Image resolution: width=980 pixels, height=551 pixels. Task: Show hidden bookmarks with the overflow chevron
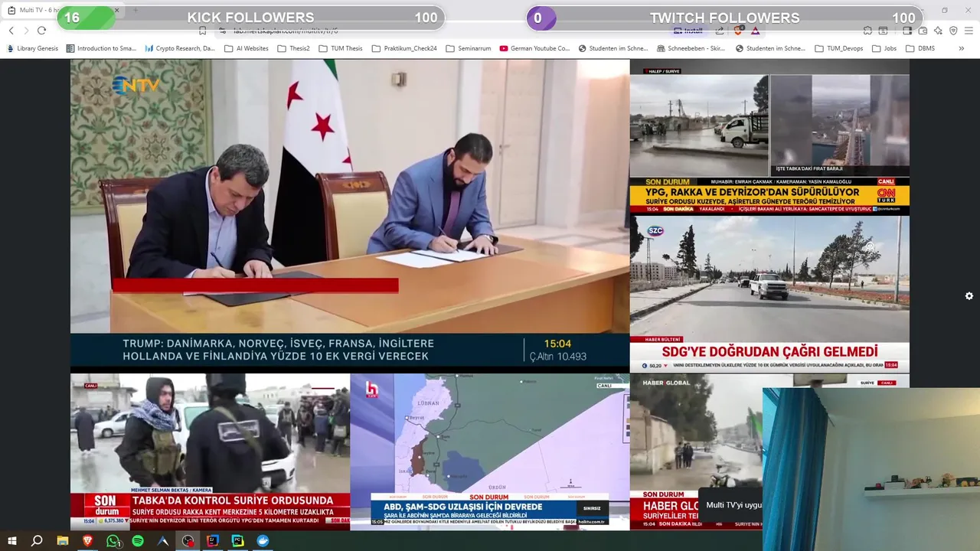[962, 48]
